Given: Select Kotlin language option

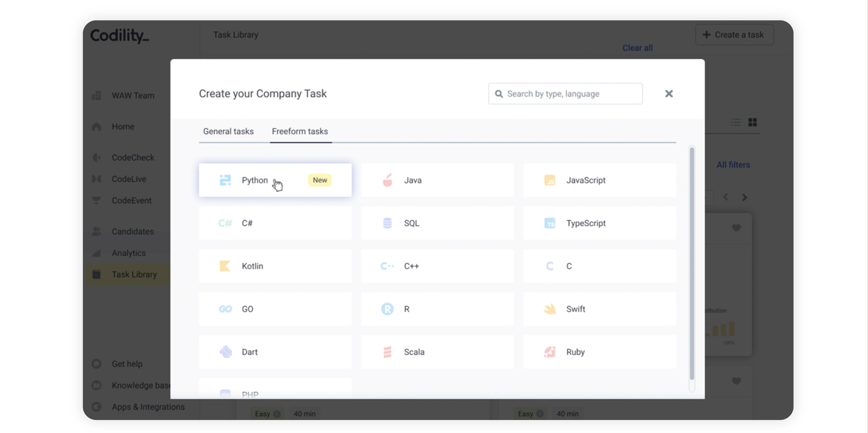Looking at the screenshot, I should click(x=275, y=266).
